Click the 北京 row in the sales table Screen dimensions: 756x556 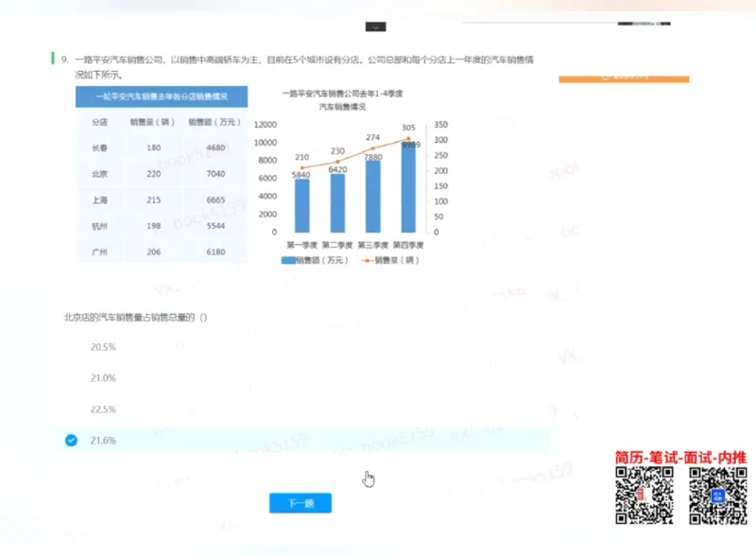click(101, 174)
